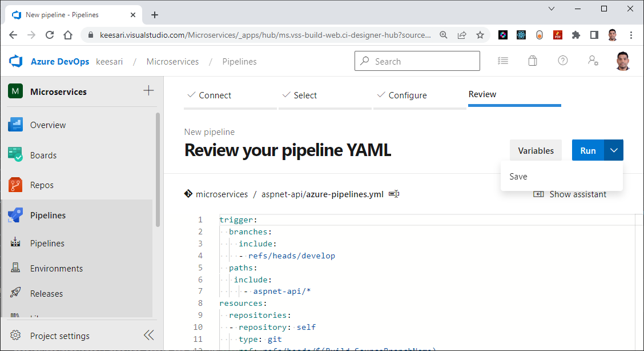This screenshot has height=351, width=644.
Task: Open the Microservices breadcrumb link
Action: coord(172,61)
